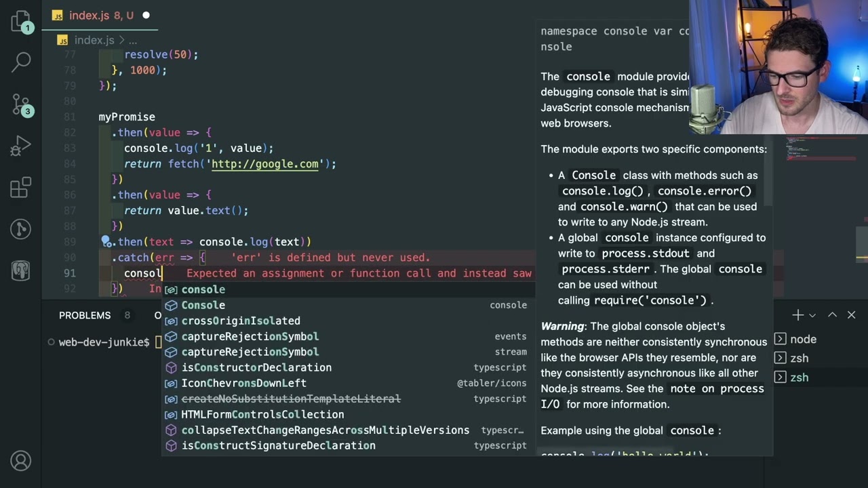Choose lowercase console suggestion

(x=348, y=289)
